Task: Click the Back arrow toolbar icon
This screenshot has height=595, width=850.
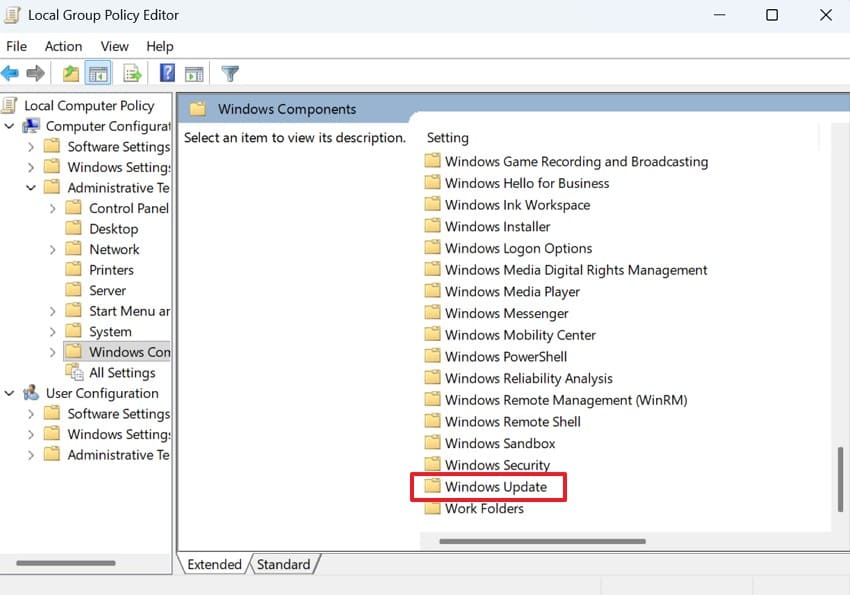Action: (10, 73)
